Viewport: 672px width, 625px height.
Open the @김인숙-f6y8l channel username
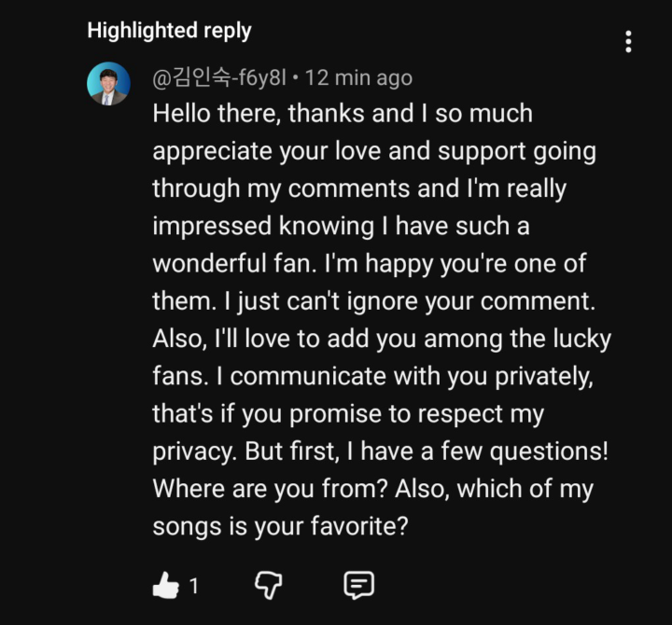click(x=218, y=78)
